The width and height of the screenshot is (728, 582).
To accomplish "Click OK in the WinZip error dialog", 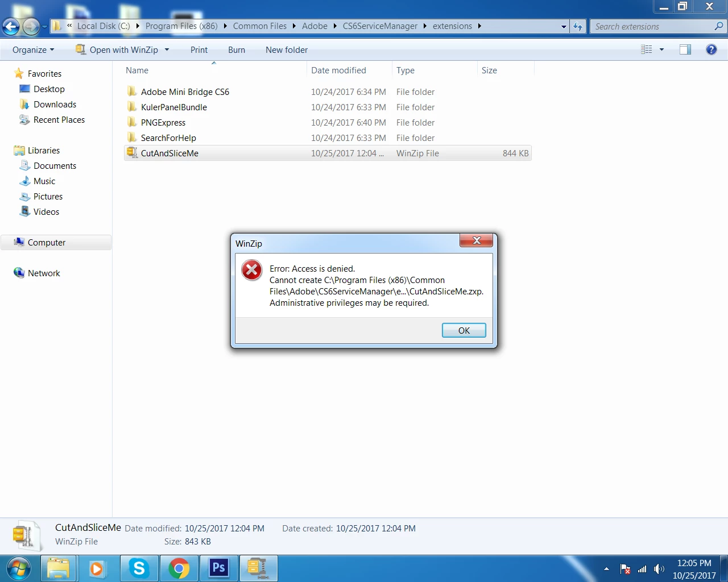I will coord(464,330).
